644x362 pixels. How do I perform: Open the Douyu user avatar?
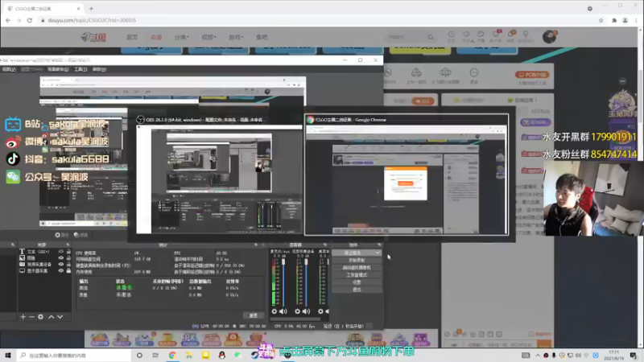[x=549, y=36]
